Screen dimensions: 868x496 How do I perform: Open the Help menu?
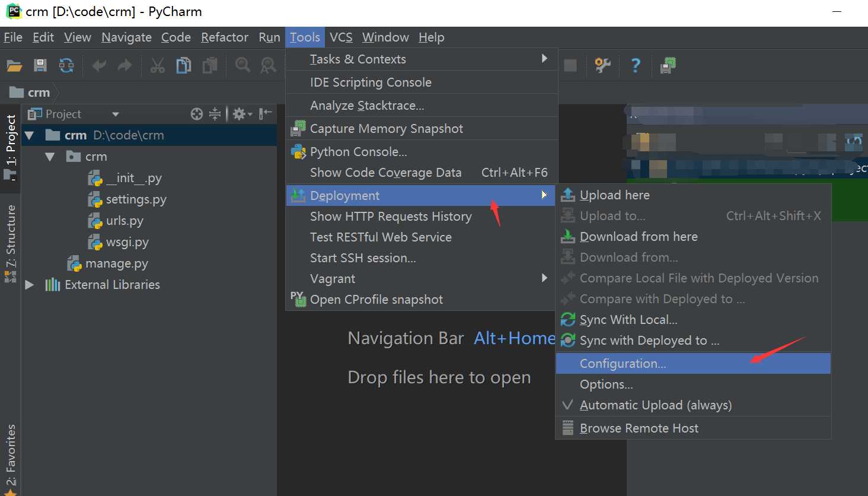(x=431, y=37)
